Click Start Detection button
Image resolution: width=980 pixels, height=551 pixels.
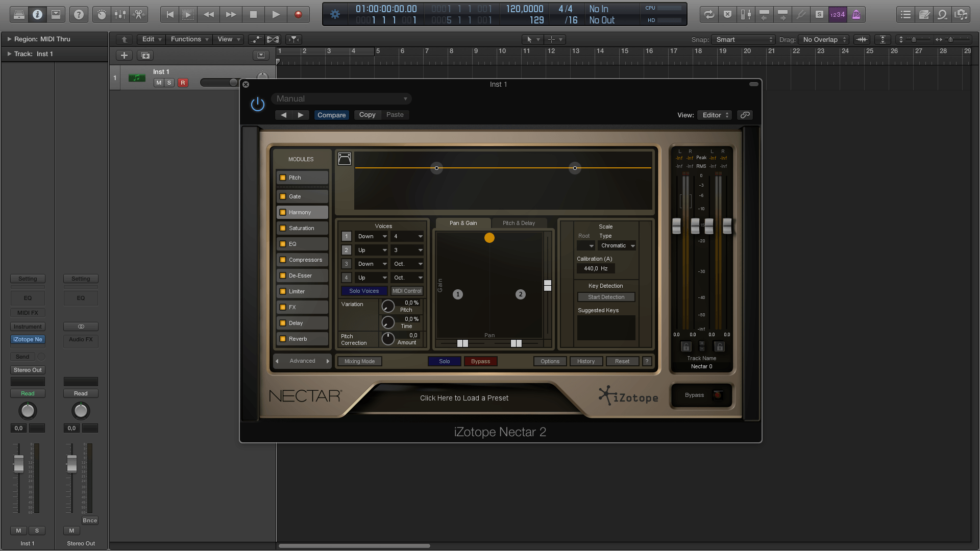pos(606,297)
